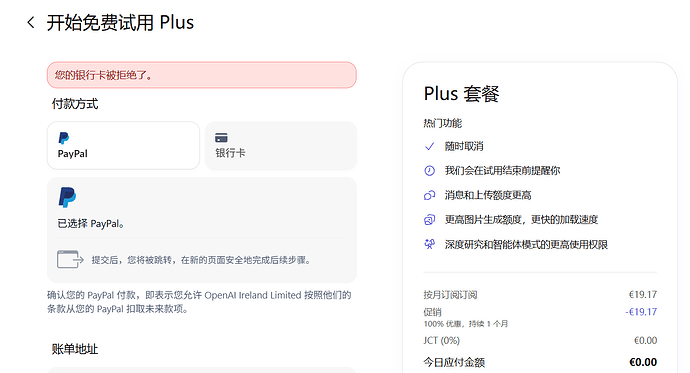Click the 今日应付金额 label
Screen dimensions: 690x373
point(454,362)
